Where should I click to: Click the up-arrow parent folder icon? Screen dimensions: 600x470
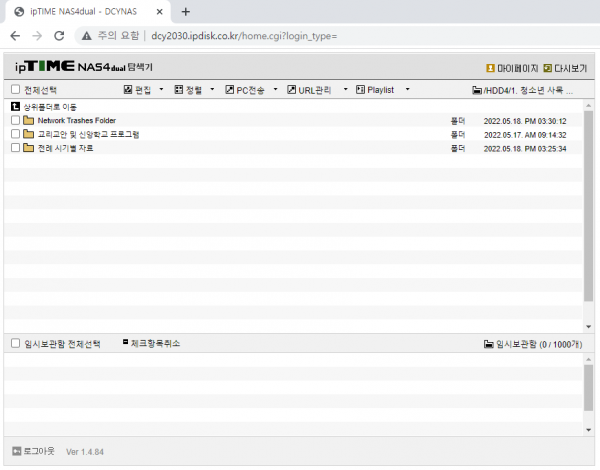15,107
